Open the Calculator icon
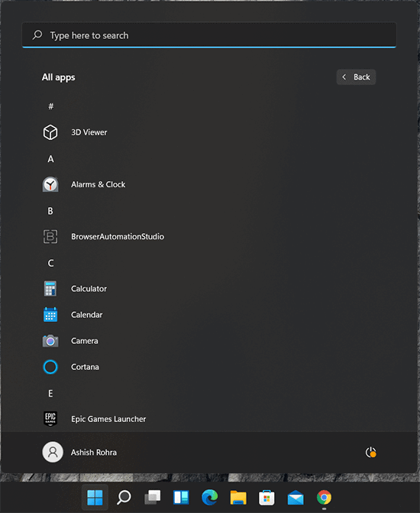 tap(50, 288)
